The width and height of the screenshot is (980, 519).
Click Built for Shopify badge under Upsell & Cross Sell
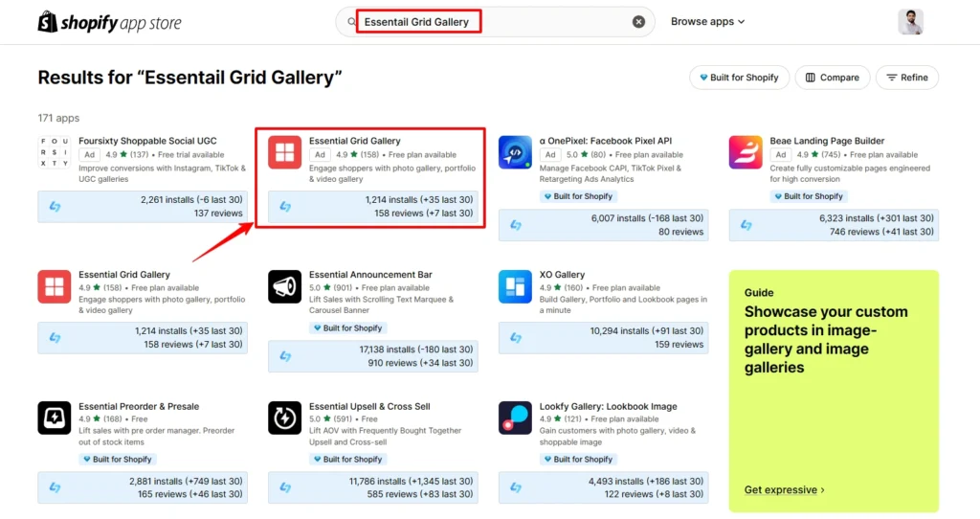click(347, 460)
